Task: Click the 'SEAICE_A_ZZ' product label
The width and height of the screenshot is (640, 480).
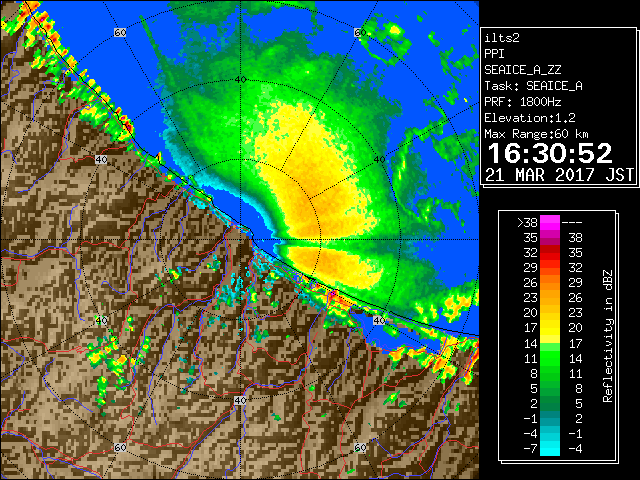Action: [523, 70]
